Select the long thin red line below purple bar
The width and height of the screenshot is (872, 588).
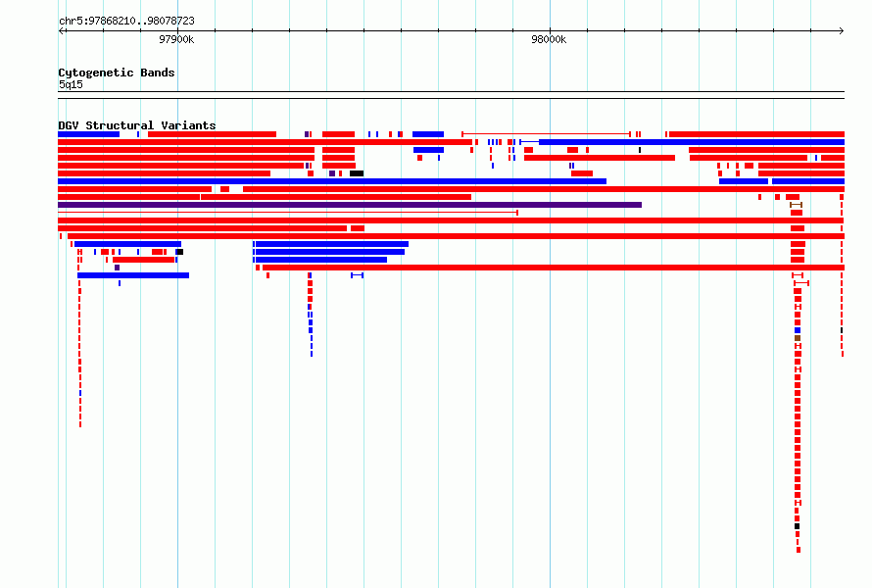(x=288, y=213)
